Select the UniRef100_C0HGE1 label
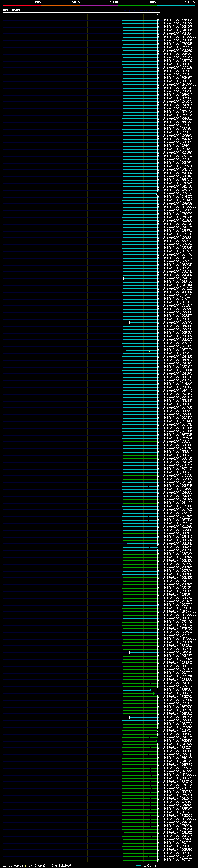The height and width of the screenshot is (868, 198). point(178,455)
